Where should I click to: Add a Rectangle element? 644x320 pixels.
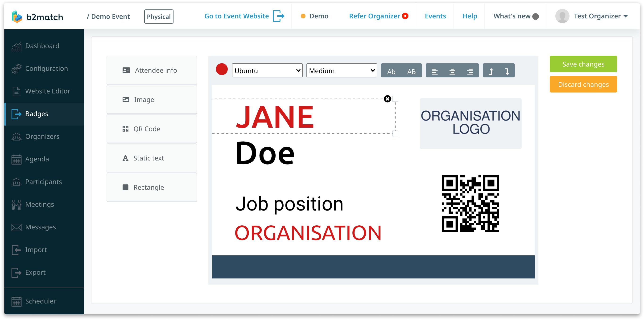tap(152, 187)
